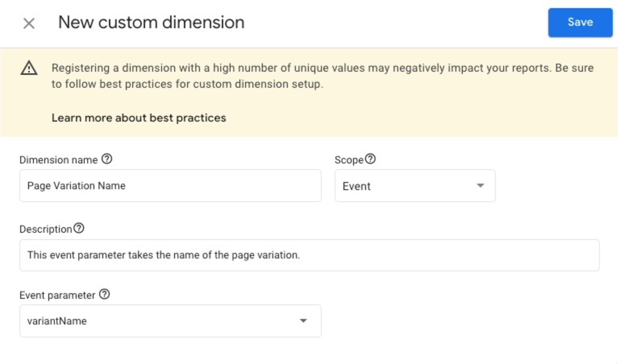The height and width of the screenshot is (364, 618).
Task: Click the Dimension name label text
Action: (58, 160)
